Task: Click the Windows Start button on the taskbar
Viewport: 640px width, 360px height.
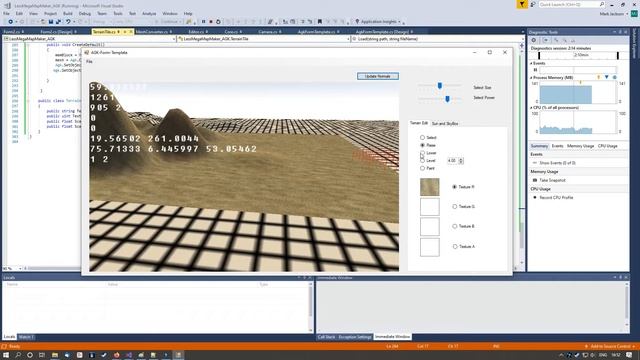Action: [6, 355]
